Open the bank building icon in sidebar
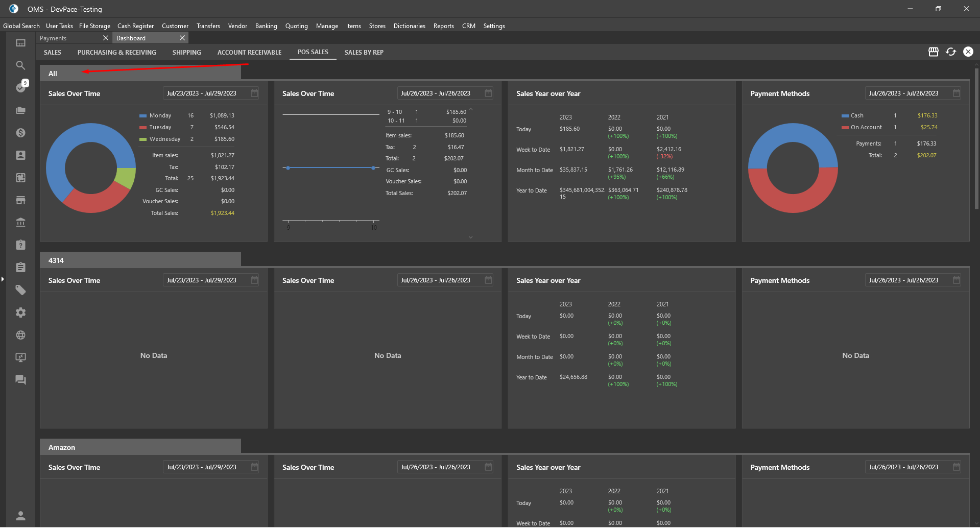The image size is (980, 528). [x=20, y=223]
